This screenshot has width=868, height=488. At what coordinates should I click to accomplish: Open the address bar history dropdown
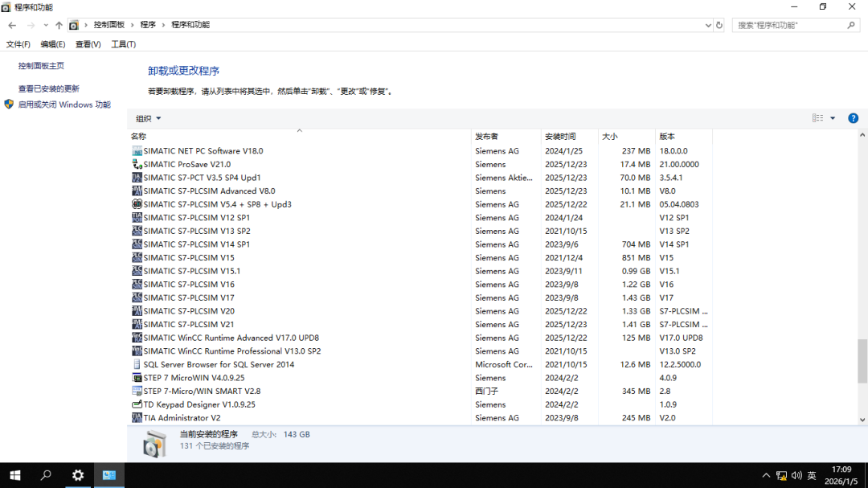707,25
